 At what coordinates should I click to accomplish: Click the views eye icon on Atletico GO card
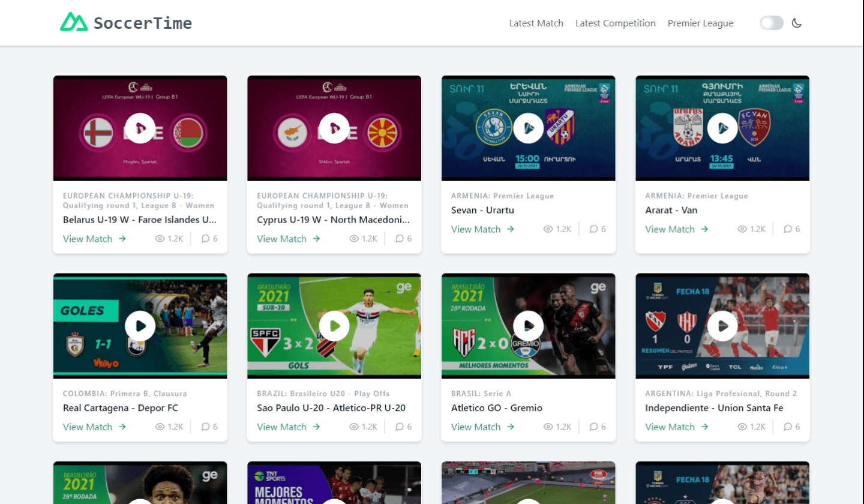pos(548,427)
